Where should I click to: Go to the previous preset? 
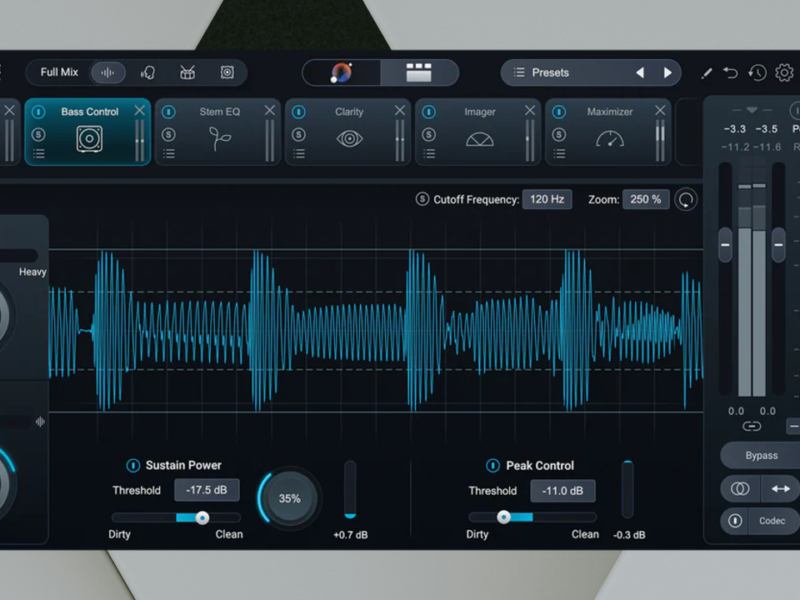(640, 72)
